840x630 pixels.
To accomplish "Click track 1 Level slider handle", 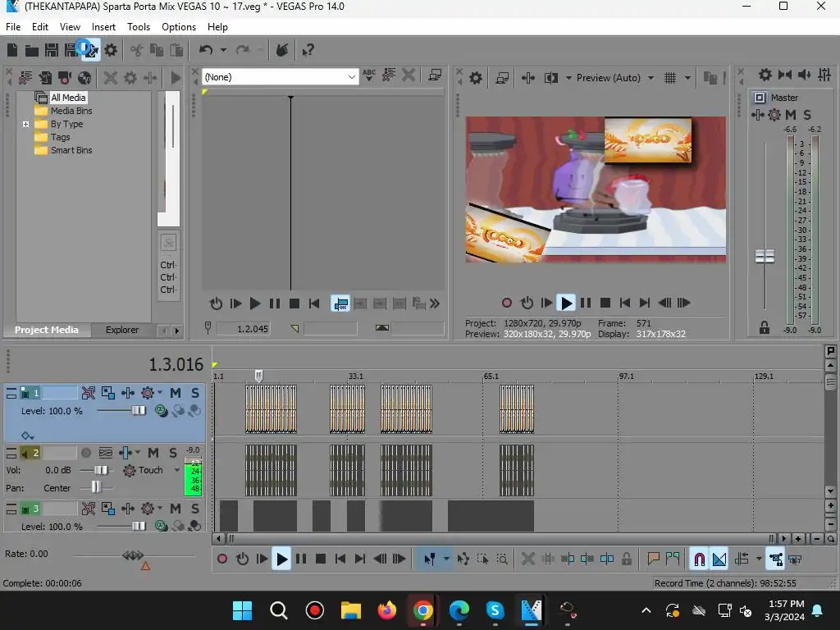I will [139, 411].
